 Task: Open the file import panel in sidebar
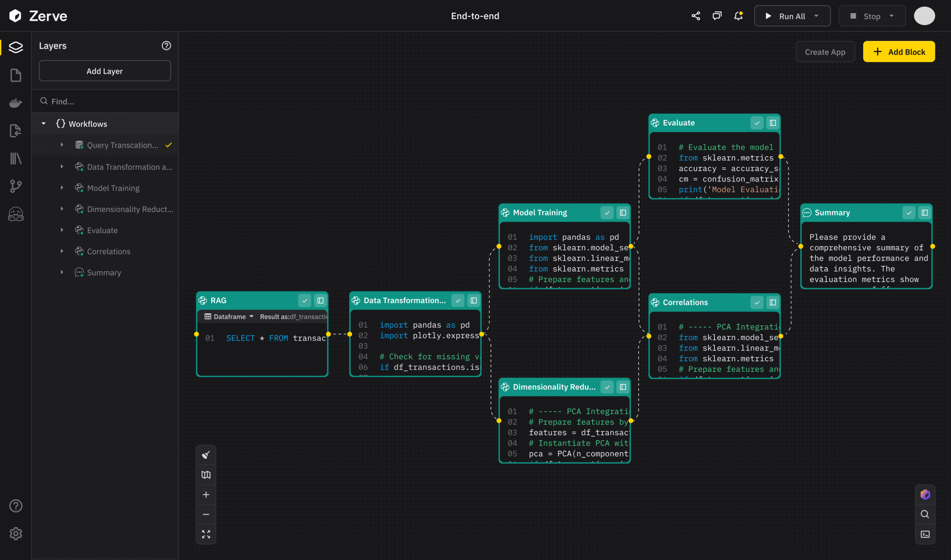16,131
